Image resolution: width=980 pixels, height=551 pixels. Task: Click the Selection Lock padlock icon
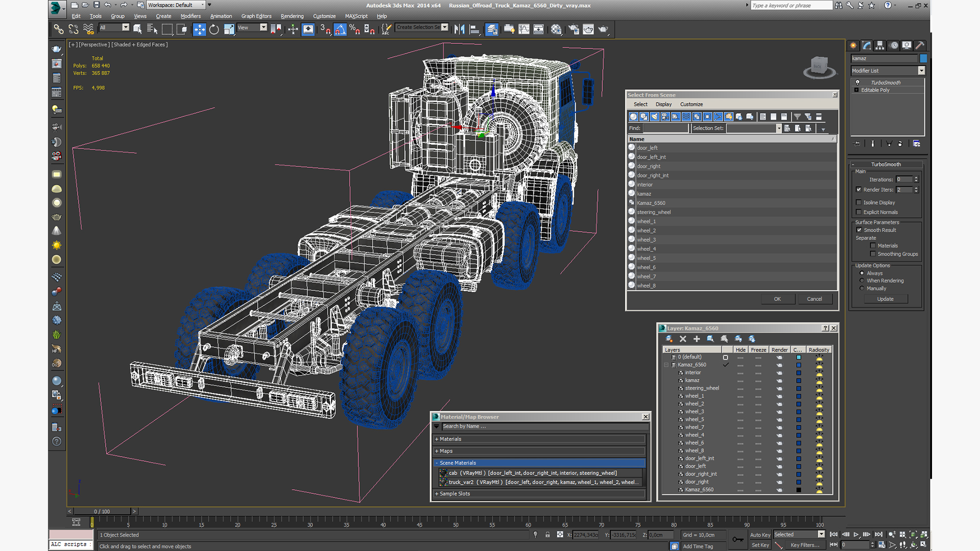tap(548, 535)
